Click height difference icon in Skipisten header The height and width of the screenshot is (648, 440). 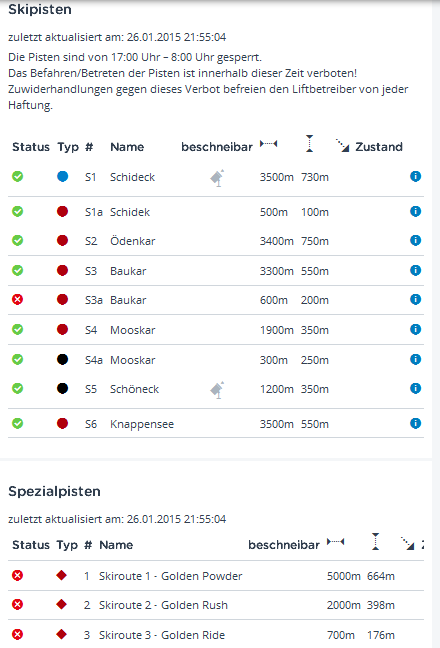click(x=309, y=144)
